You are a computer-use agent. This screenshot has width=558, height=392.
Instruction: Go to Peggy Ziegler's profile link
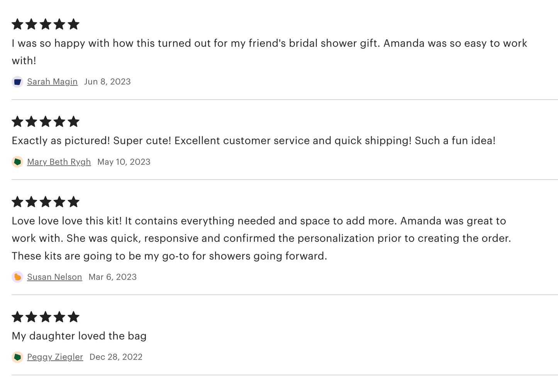55,357
